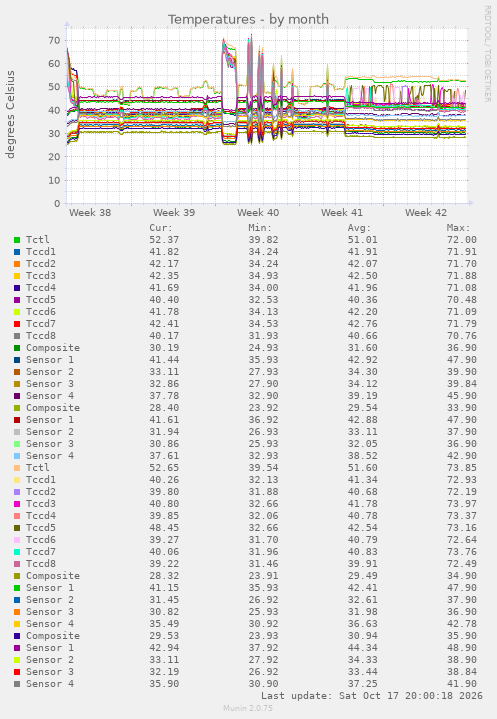The height and width of the screenshot is (719, 497).
Task: Click the Week 38 axis label
Action: click(x=90, y=213)
